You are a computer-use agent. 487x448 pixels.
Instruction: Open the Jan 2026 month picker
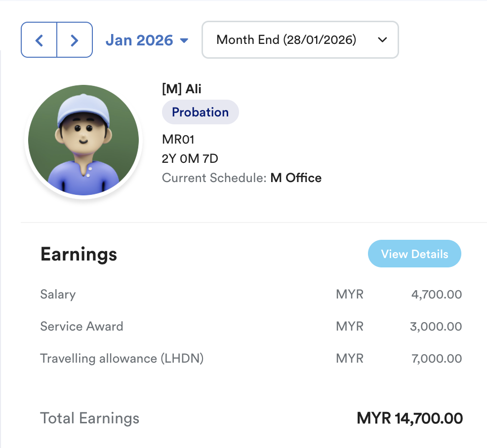point(147,40)
